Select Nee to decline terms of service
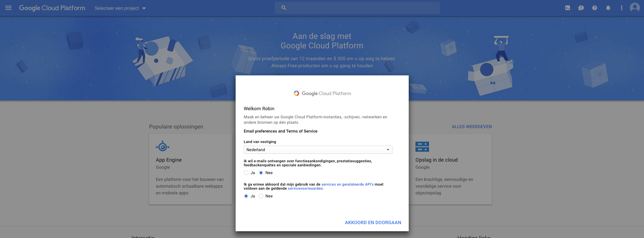 [261, 196]
